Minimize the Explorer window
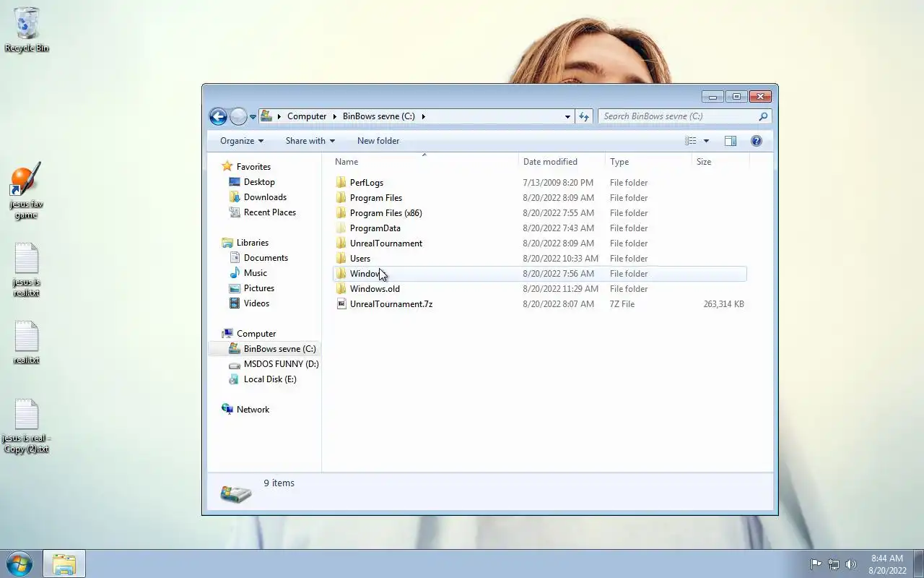Image resolution: width=924 pixels, height=578 pixels. coord(712,96)
